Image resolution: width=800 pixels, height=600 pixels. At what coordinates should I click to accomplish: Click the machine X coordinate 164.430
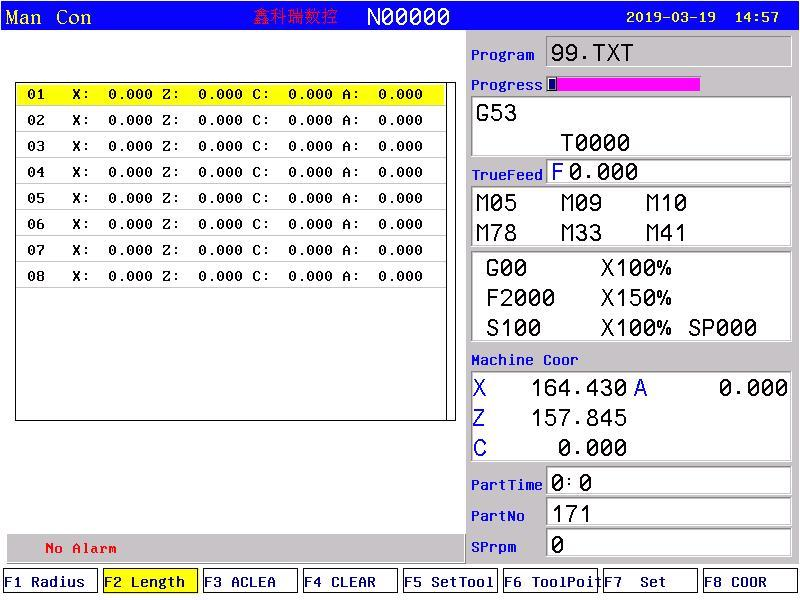[x=579, y=388]
